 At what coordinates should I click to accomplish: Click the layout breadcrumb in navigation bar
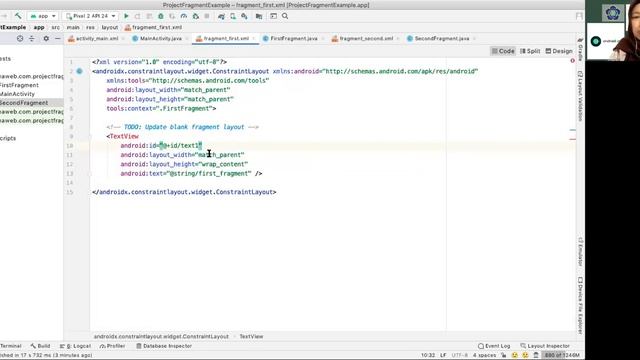[x=110, y=27]
